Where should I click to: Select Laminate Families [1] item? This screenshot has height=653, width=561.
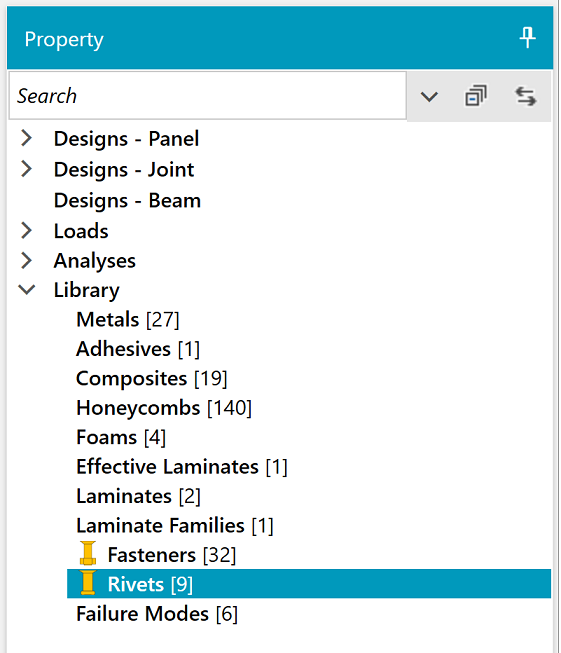tap(175, 526)
